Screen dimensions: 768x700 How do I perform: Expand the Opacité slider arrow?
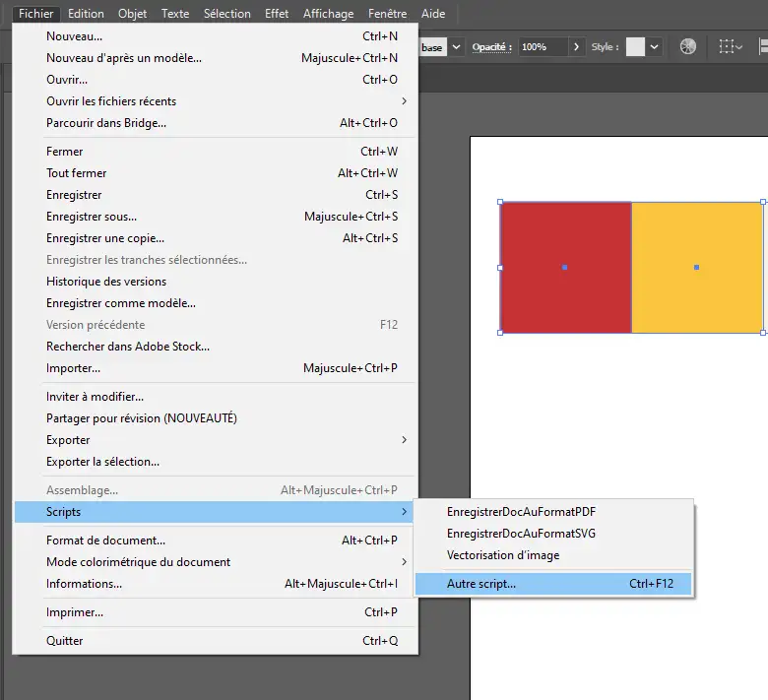(x=575, y=47)
